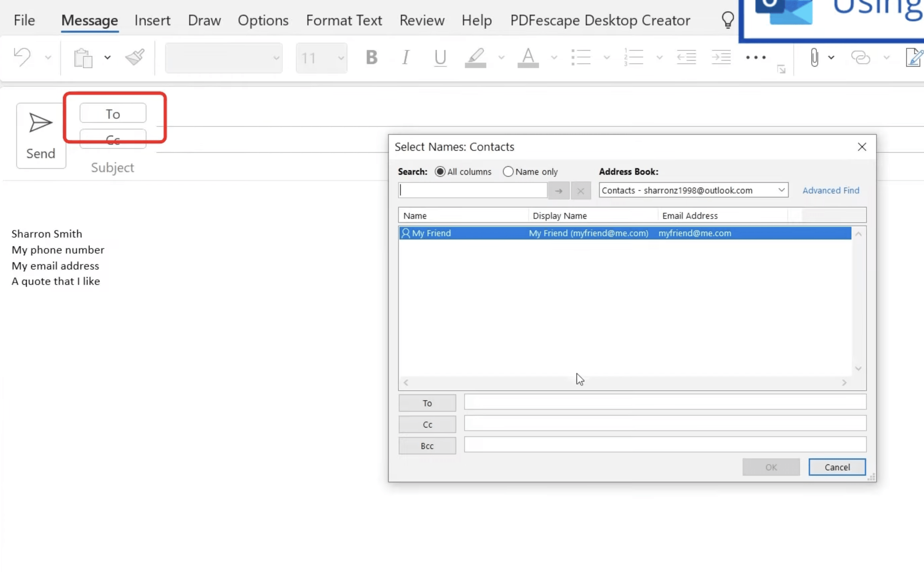Click the clear search X button
Screen dimensions: 924x572
point(580,191)
